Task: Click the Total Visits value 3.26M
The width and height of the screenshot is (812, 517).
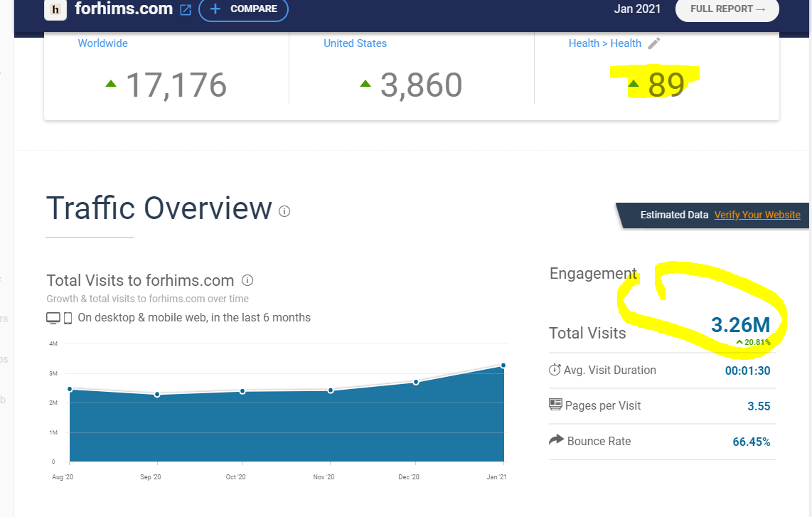Action: [x=740, y=325]
